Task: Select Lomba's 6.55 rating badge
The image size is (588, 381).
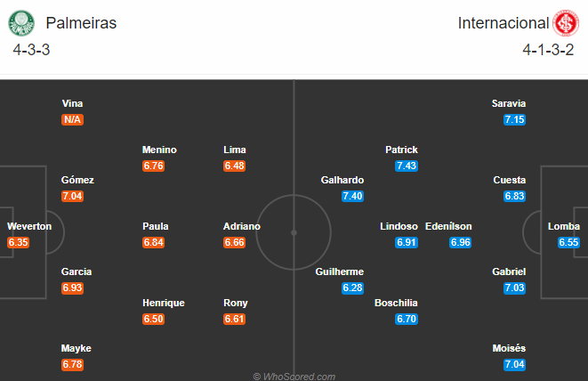Action: tap(568, 242)
